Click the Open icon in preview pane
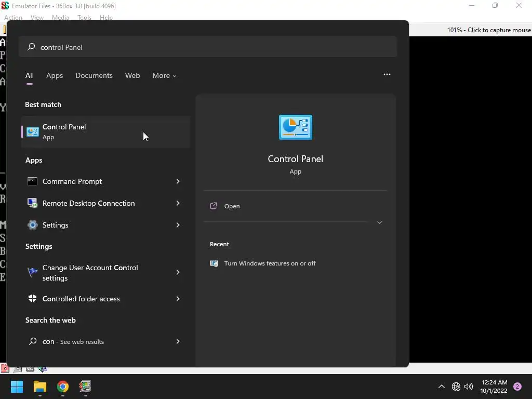This screenshot has width=532, height=399. coord(214,206)
